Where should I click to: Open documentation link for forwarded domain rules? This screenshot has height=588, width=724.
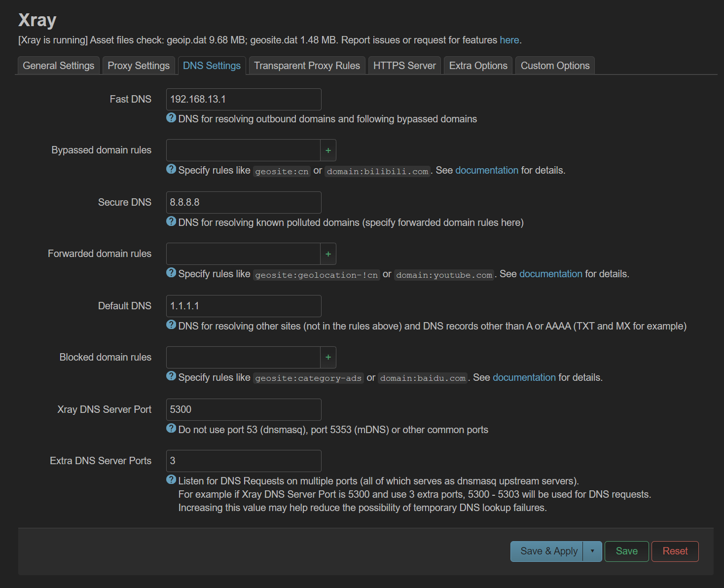(551, 274)
